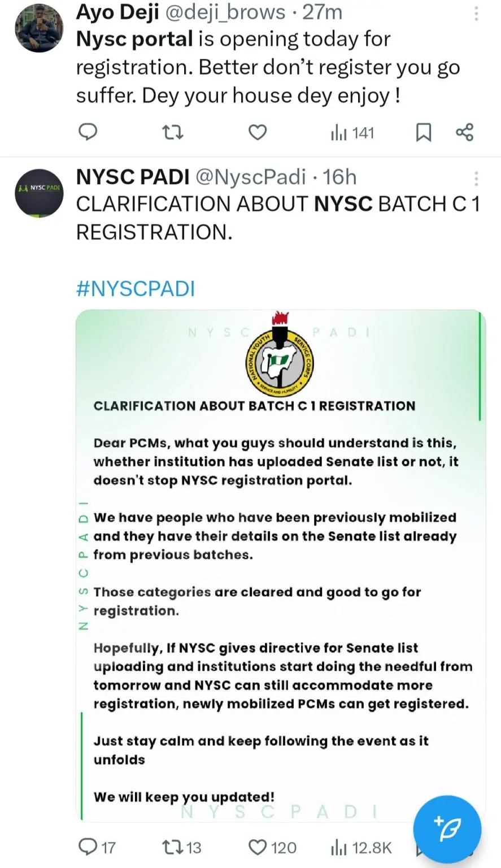Image resolution: width=501 pixels, height=868 pixels.
Task: Compose a new tweet with floating button
Action: point(447,829)
